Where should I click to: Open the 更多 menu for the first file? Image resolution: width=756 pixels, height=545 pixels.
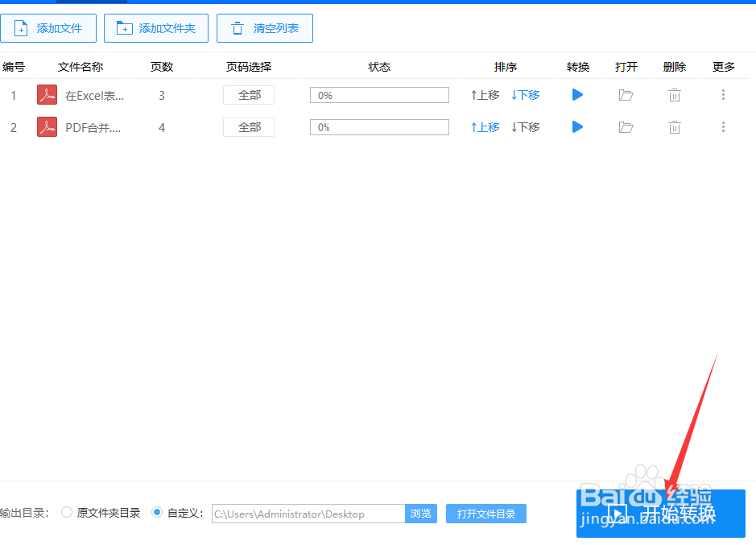click(x=723, y=94)
